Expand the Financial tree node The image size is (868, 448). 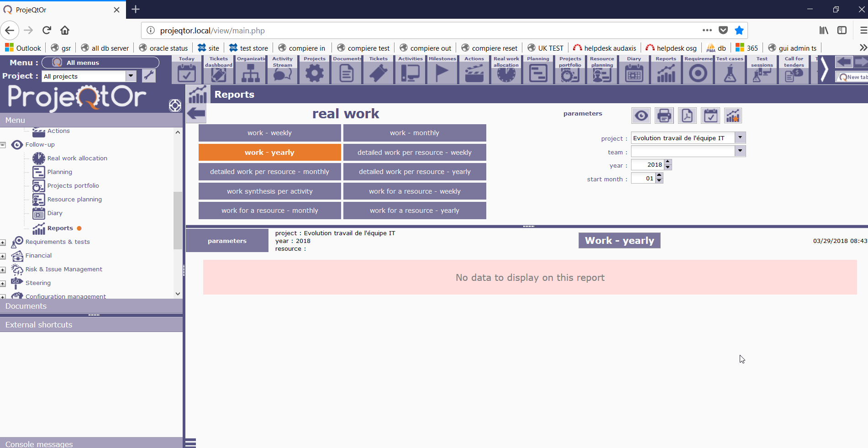click(3, 256)
